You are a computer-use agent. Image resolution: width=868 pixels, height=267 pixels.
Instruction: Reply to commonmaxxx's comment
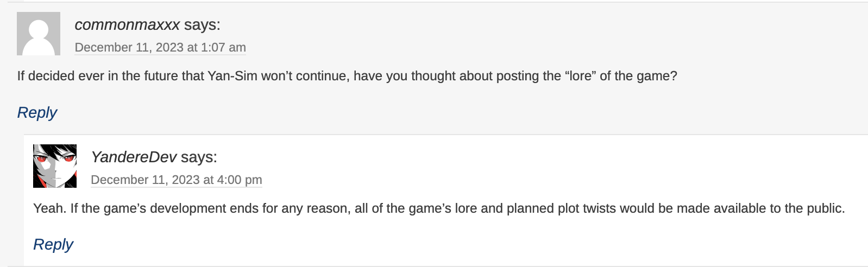(37, 112)
